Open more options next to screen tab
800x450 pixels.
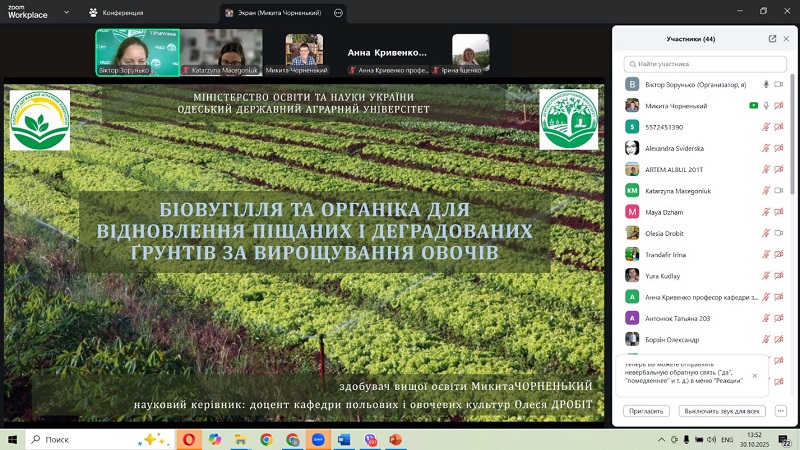(338, 13)
